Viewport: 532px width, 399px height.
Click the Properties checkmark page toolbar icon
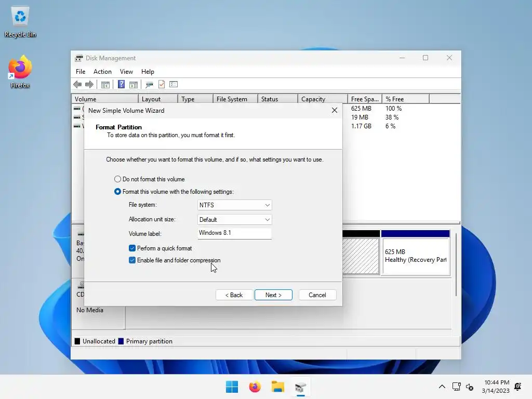(162, 84)
